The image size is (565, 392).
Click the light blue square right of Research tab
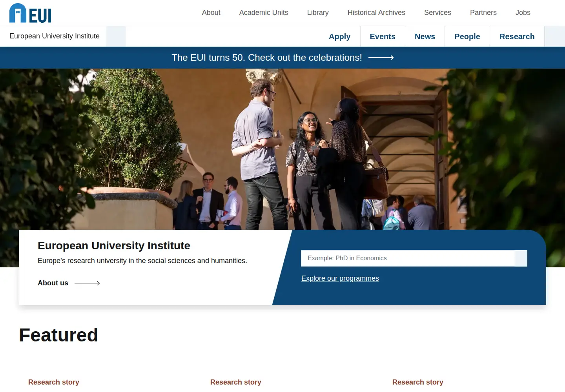[x=555, y=36]
